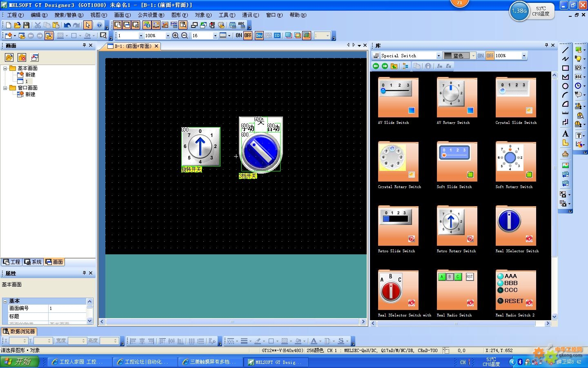Toggle object ID display button

[x=277, y=36]
